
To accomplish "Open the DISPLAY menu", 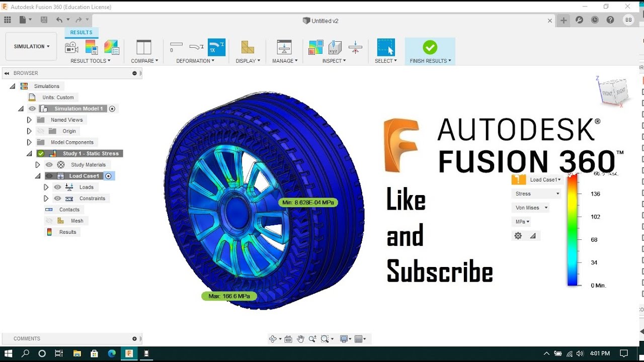I will [x=248, y=61].
